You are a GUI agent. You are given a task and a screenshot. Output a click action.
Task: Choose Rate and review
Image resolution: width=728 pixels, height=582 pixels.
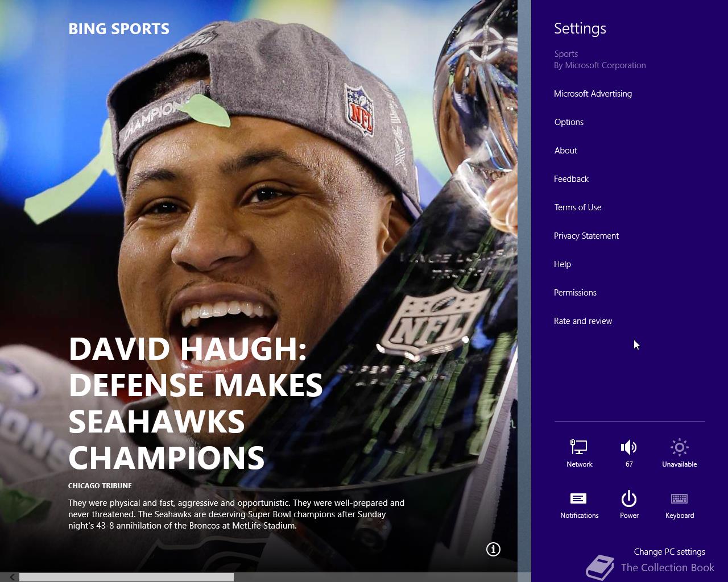(x=582, y=321)
